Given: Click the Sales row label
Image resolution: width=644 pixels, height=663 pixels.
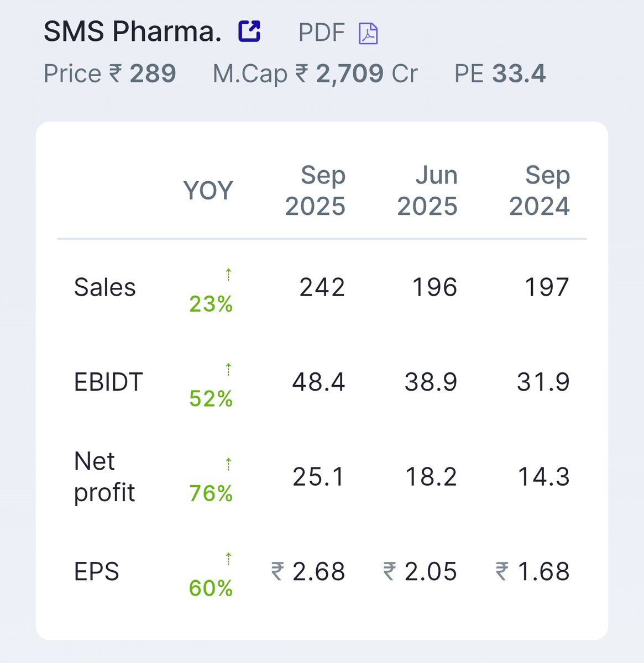Looking at the screenshot, I should click(105, 287).
